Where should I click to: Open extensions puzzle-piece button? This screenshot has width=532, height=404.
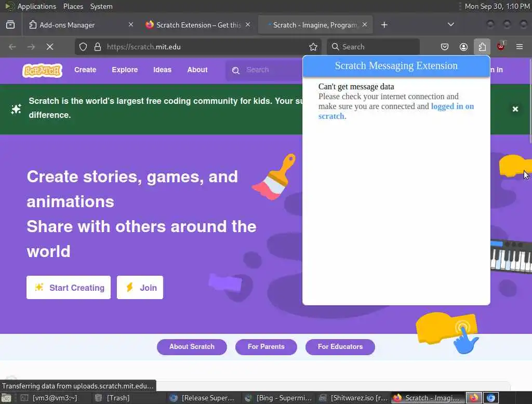pos(482,47)
